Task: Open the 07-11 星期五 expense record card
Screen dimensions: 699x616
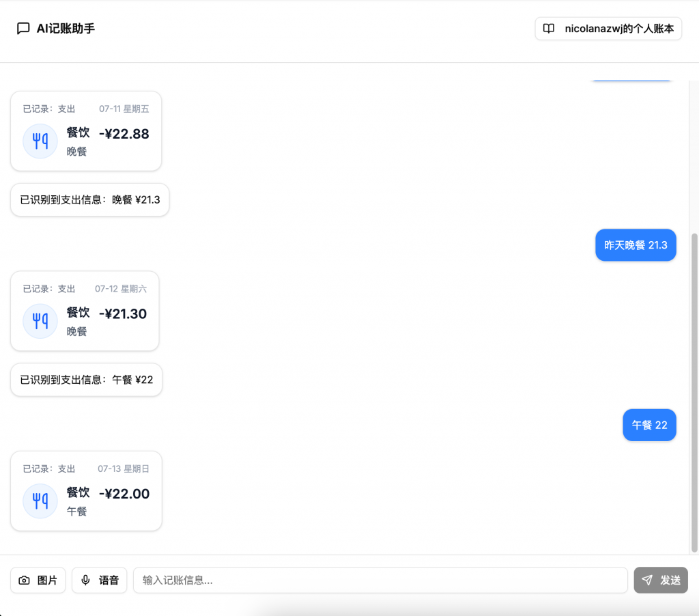Action: point(86,131)
